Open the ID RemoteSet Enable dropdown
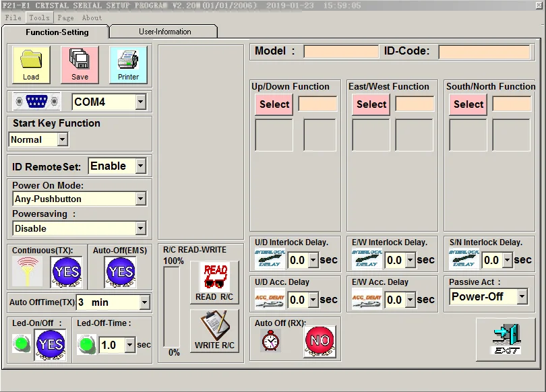This screenshot has width=546, height=392. point(140,166)
